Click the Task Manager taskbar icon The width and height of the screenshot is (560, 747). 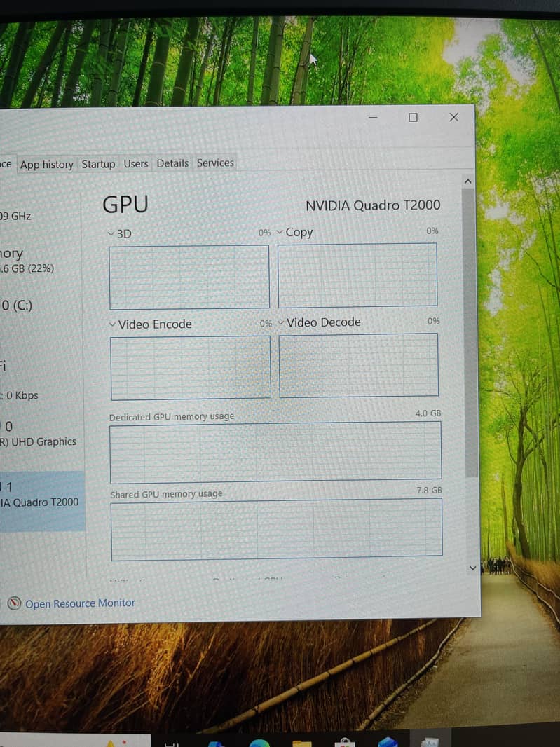(x=430, y=742)
